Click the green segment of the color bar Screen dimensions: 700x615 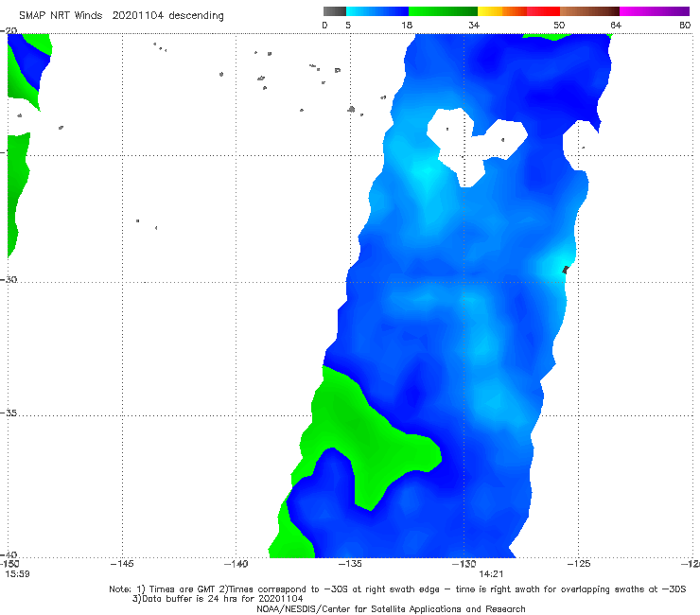443,11
